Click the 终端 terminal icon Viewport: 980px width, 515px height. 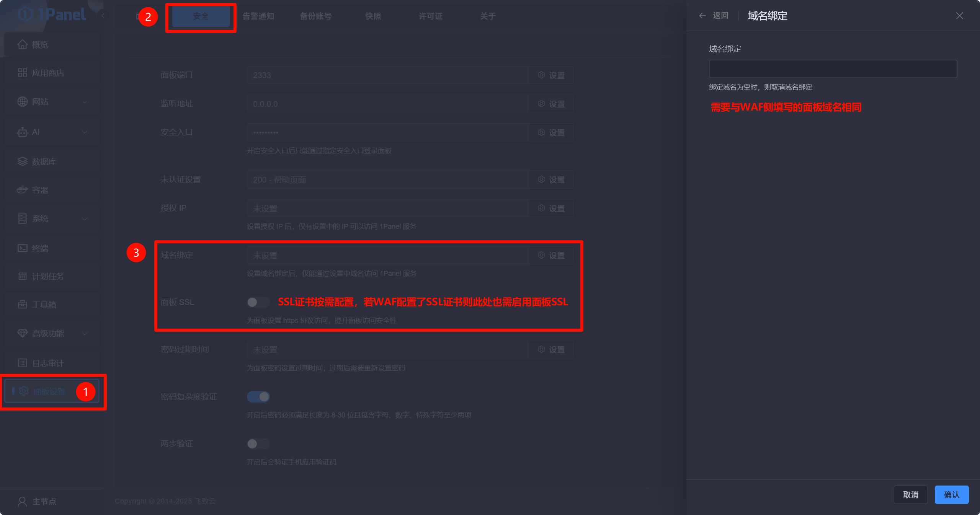pyautogui.click(x=23, y=248)
